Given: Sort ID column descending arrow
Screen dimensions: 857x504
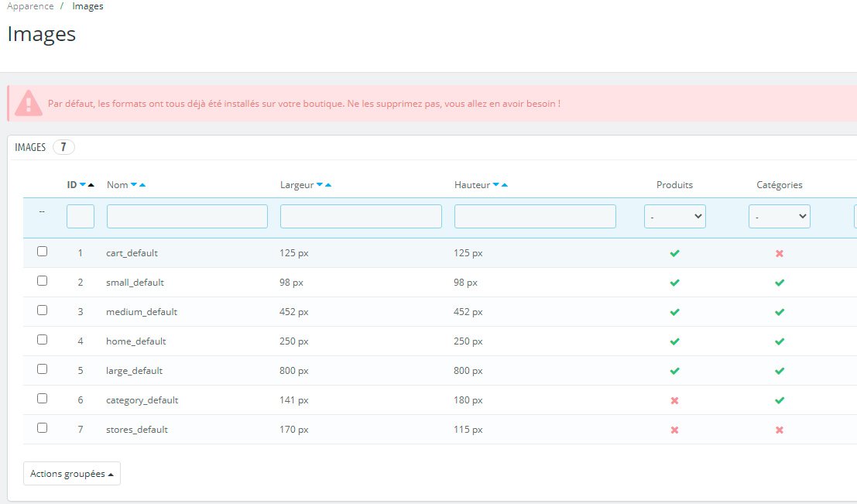Looking at the screenshot, I should (x=83, y=185).
